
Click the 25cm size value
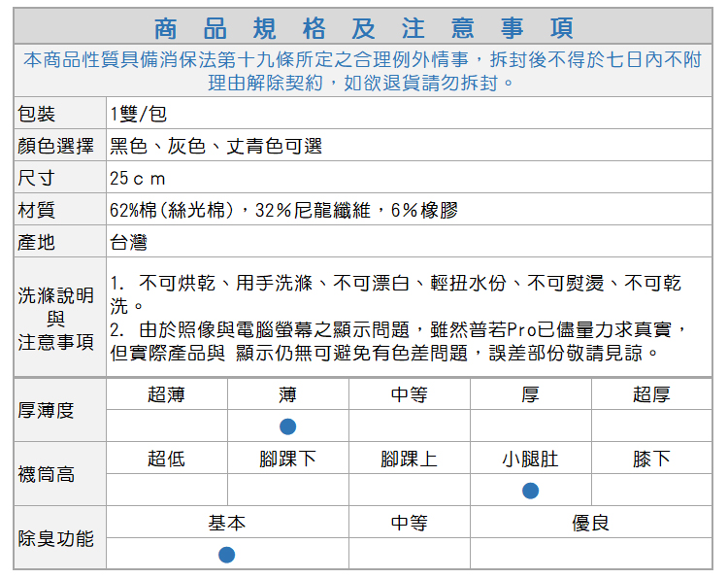(138, 179)
